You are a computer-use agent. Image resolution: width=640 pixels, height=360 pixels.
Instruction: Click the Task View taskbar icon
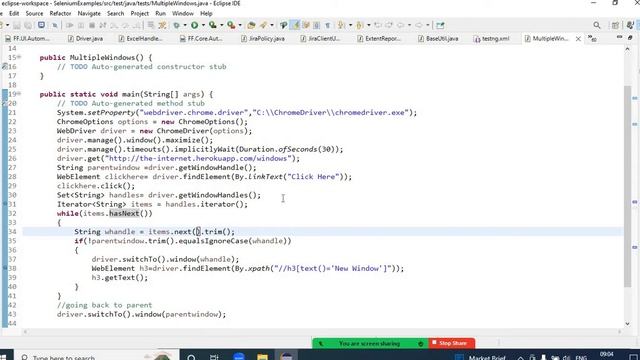coord(214,357)
